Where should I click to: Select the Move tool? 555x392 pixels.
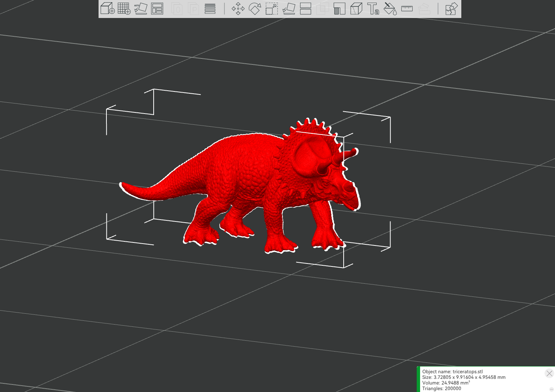click(238, 9)
